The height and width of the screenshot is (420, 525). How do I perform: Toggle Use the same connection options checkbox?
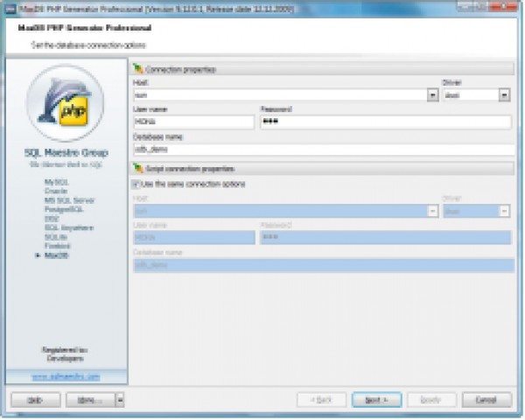(136, 184)
